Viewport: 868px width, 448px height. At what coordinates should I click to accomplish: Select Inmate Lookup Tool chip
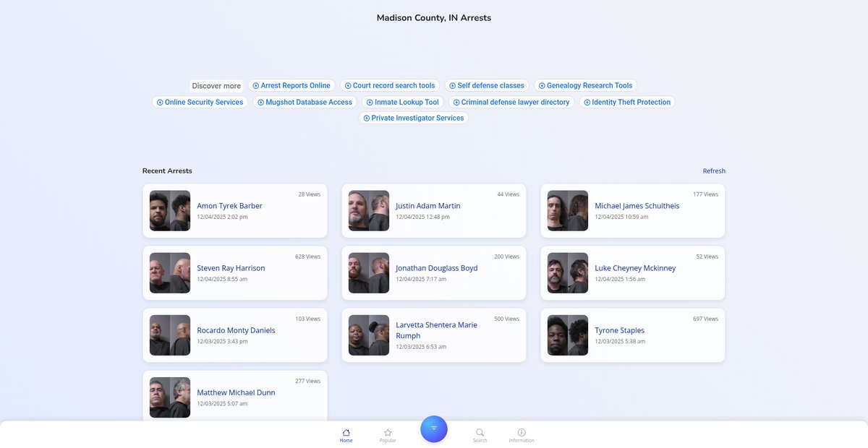[x=403, y=102]
